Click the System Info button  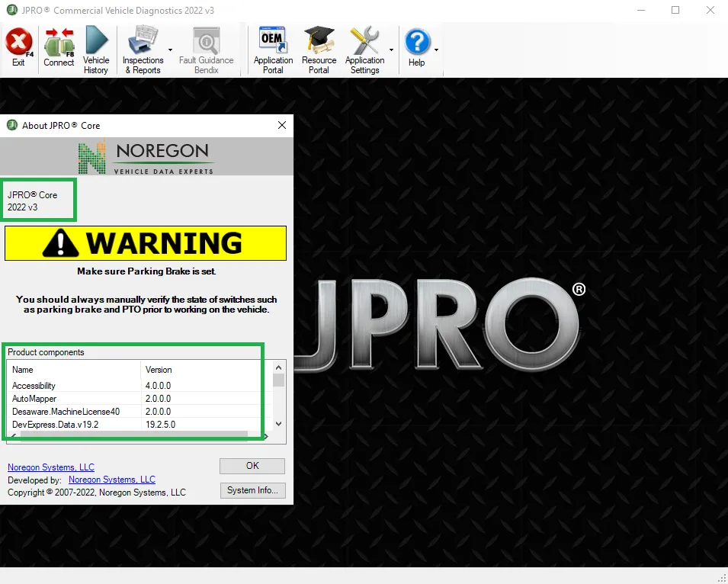click(252, 490)
